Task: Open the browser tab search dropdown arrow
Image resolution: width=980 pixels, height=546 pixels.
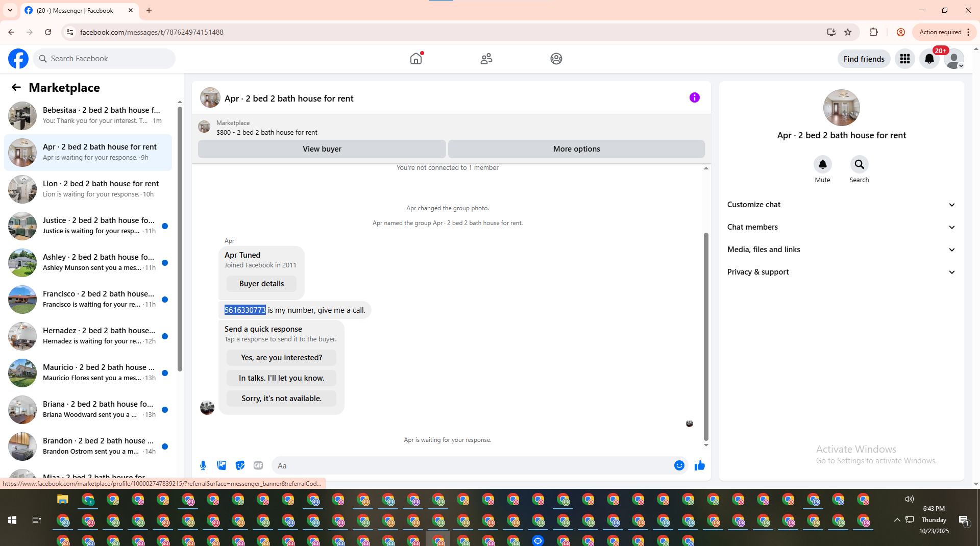Action: click(x=10, y=10)
